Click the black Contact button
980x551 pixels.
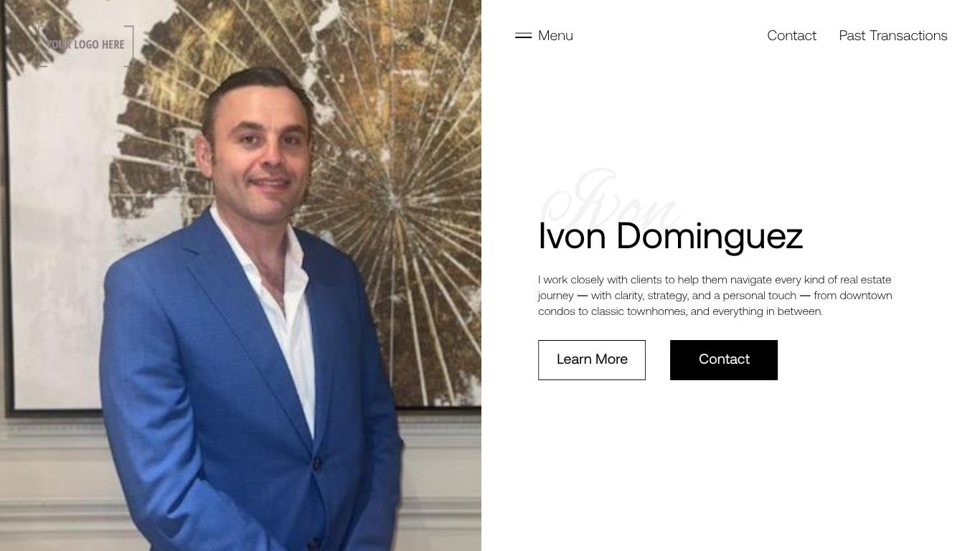724,359
